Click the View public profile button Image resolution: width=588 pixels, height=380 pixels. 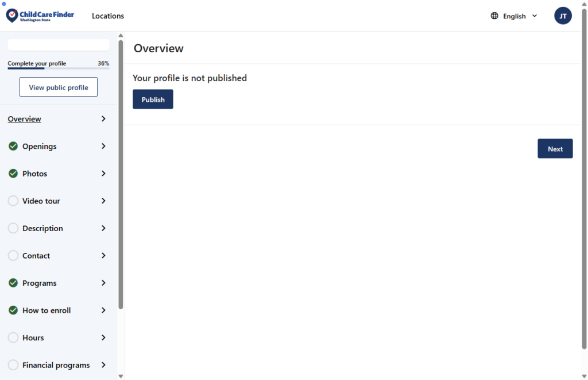click(59, 87)
